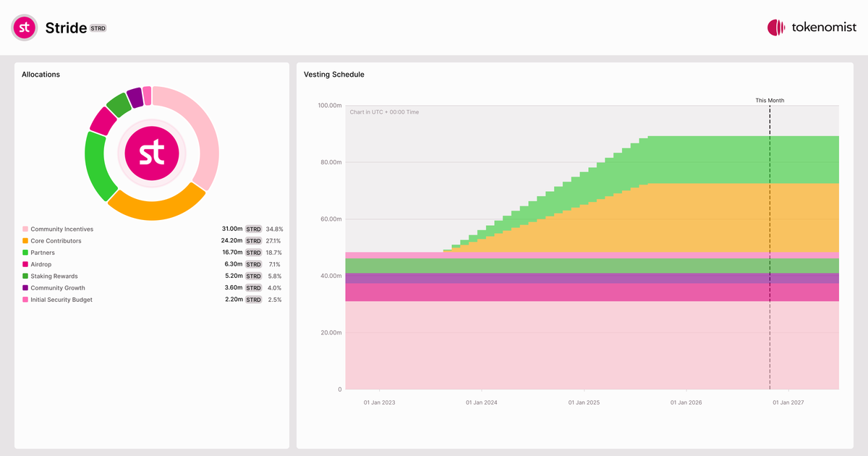Screen dimensions: 868x456
Task: Click the purple Community Growth donut segment
Action: (135, 97)
